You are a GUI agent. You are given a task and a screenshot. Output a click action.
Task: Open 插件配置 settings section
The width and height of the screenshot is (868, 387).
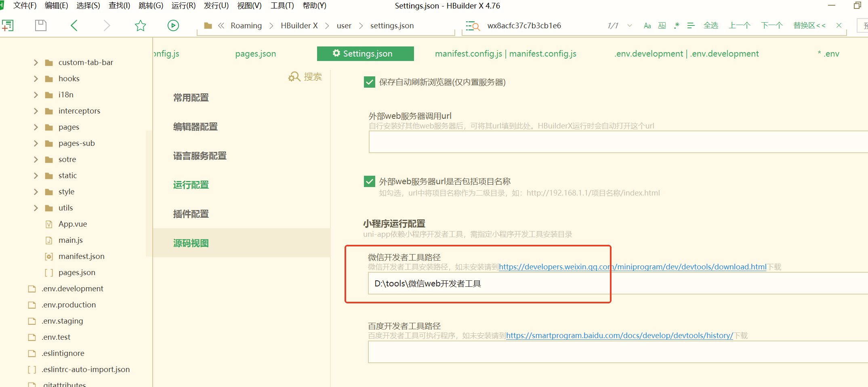pos(191,214)
